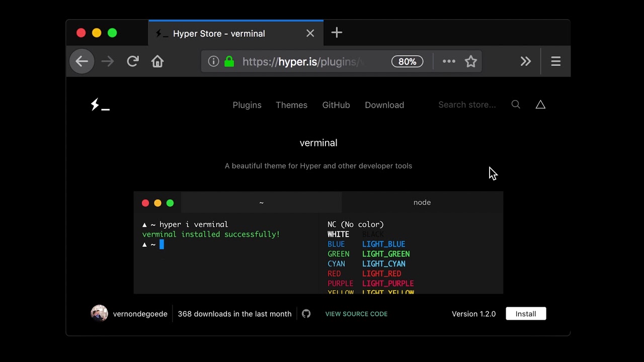The image size is (644, 362).
Task: Close the Hyper Store - verminal tab
Action: (x=310, y=33)
